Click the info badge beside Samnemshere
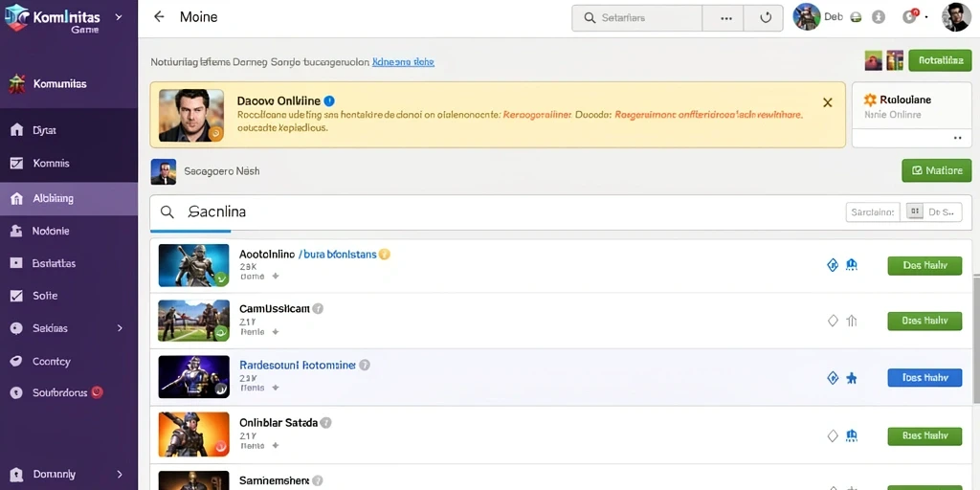Image resolution: width=980 pixels, height=490 pixels. tap(318, 480)
